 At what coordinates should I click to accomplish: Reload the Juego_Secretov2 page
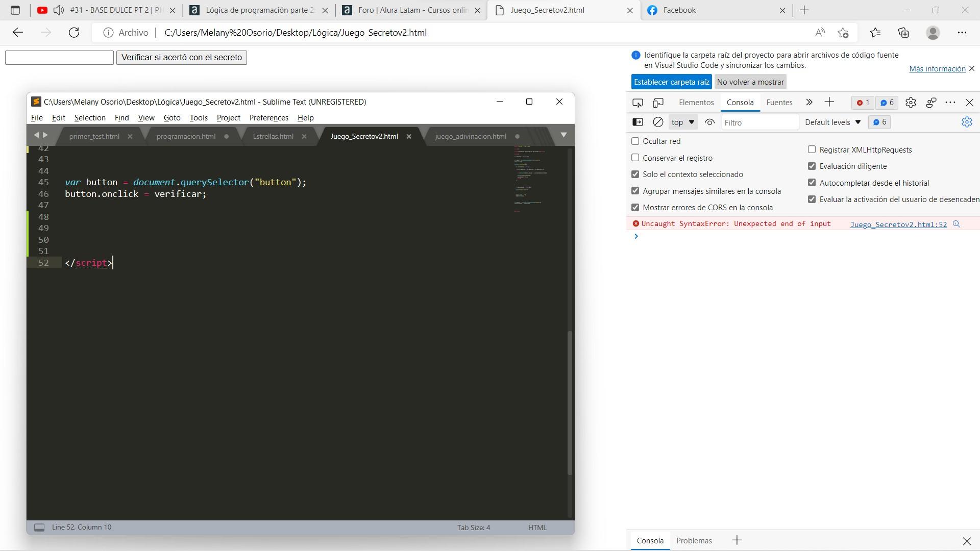click(x=74, y=33)
